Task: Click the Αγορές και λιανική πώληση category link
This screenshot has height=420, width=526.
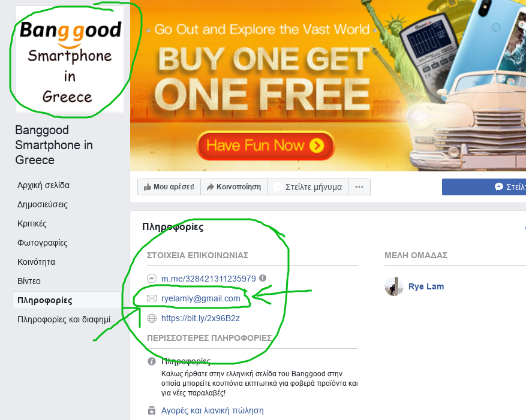Action: click(x=212, y=410)
